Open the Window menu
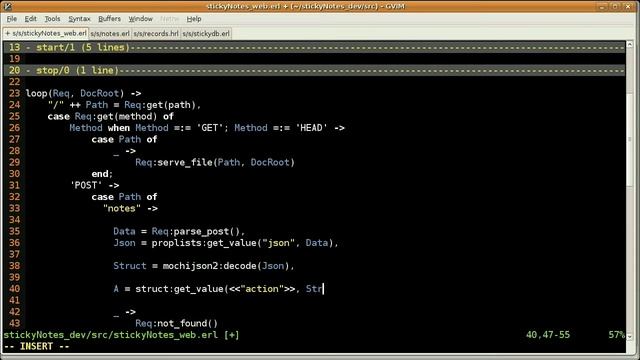This screenshot has height=360, width=640. (x=140, y=19)
